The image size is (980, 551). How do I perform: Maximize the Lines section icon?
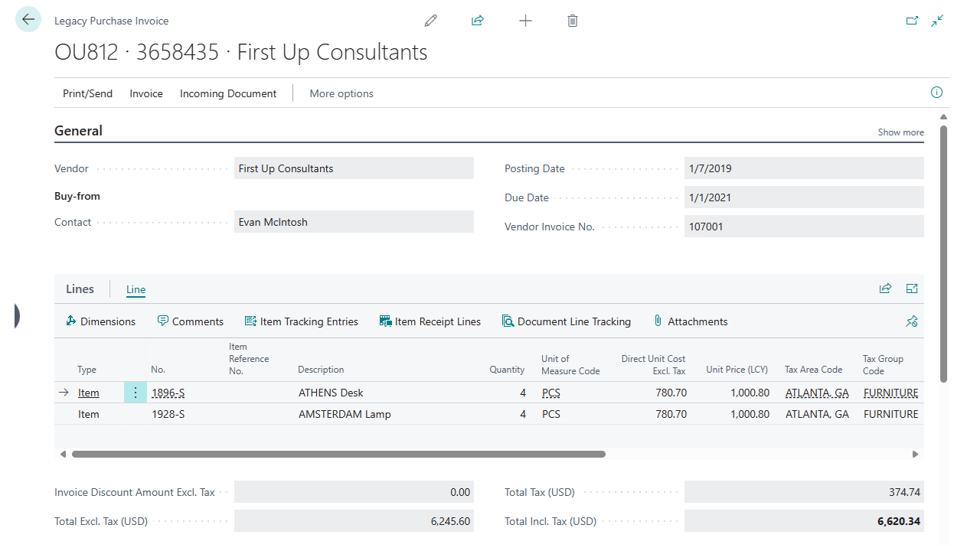tap(912, 289)
